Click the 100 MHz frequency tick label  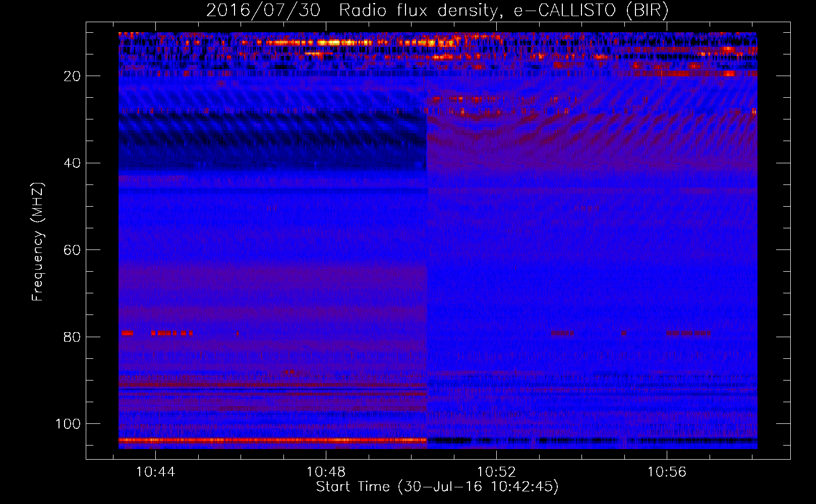(x=68, y=424)
